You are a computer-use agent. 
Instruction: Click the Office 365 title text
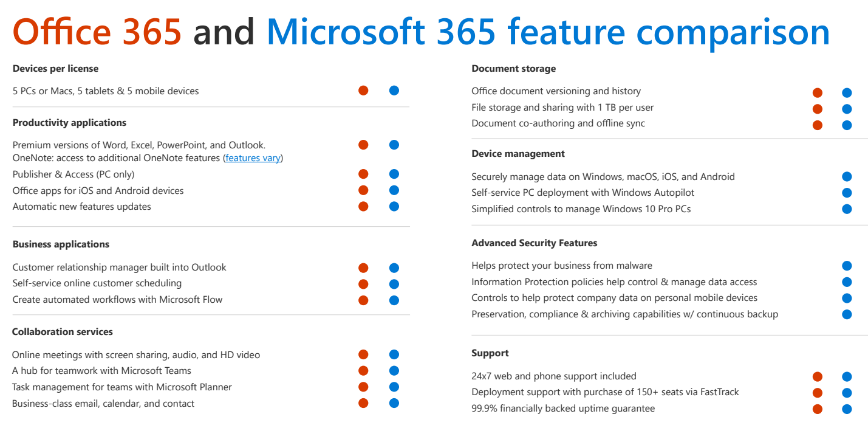[x=97, y=31]
